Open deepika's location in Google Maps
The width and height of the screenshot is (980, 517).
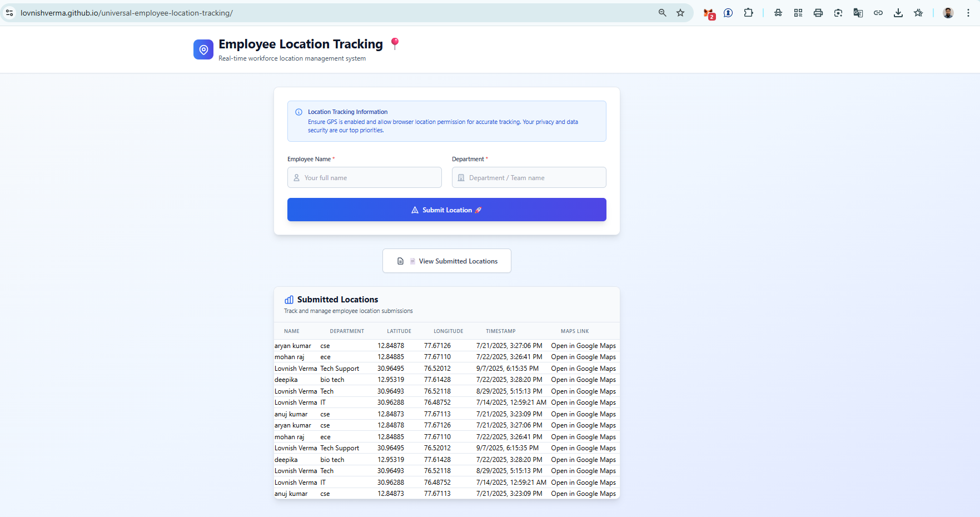(583, 379)
